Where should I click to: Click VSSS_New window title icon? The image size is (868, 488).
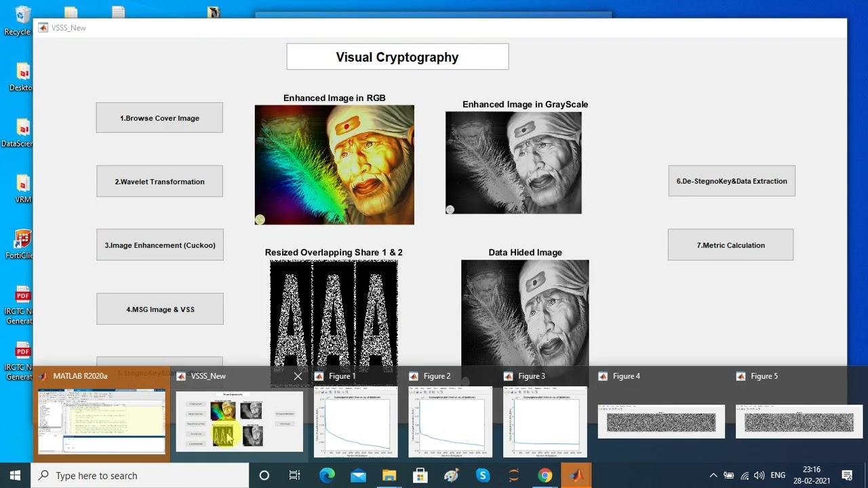[x=43, y=28]
